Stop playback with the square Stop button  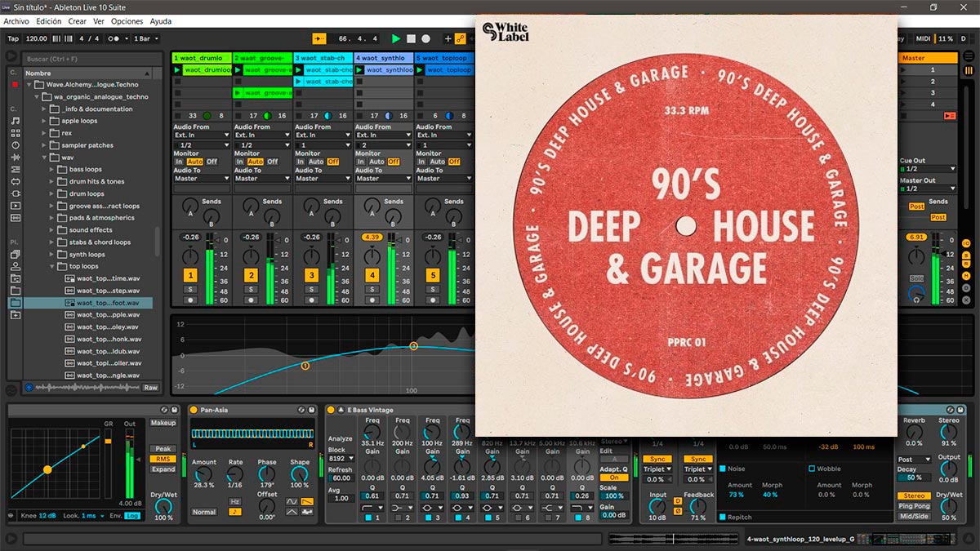click(x=412, y=38)
